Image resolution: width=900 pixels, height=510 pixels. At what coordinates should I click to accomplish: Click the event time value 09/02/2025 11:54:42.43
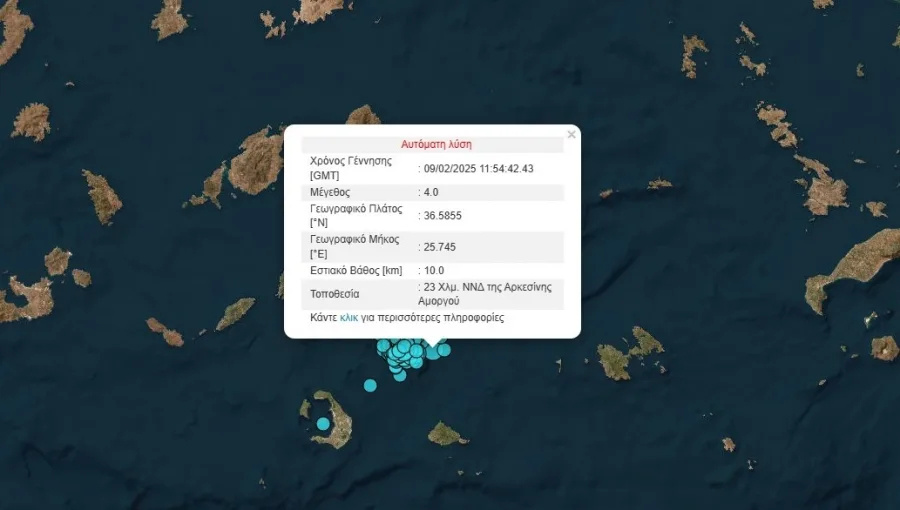pyautogui.click(x=479, y=168)
